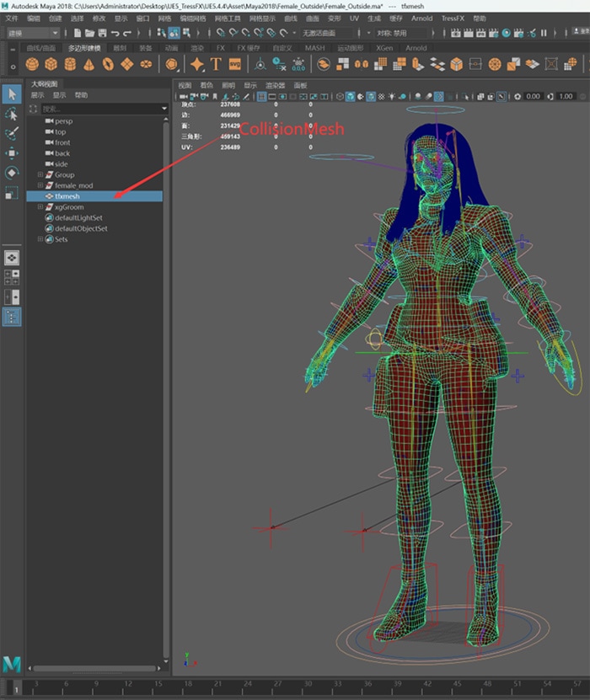This screenshot has height=700, width=590.
Task: Toggle the viewport grid display
Action: coord(262,97)
